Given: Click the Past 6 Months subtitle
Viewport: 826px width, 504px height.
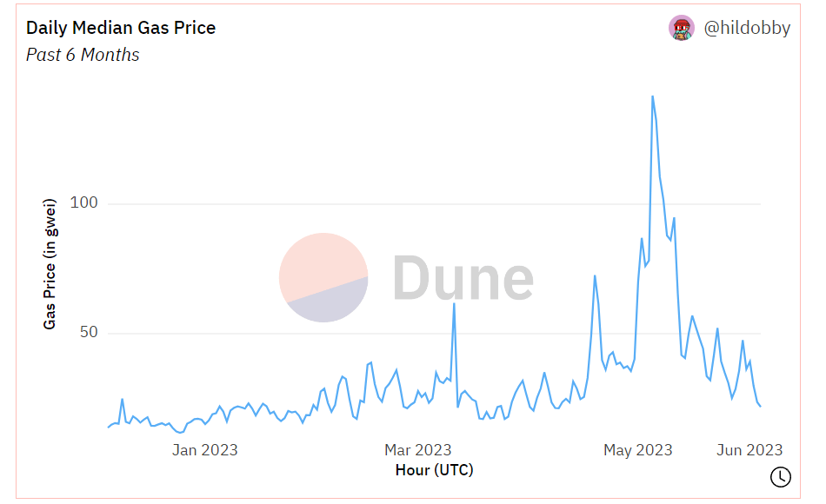Looking at the screenshot, I should coord(83,55).
